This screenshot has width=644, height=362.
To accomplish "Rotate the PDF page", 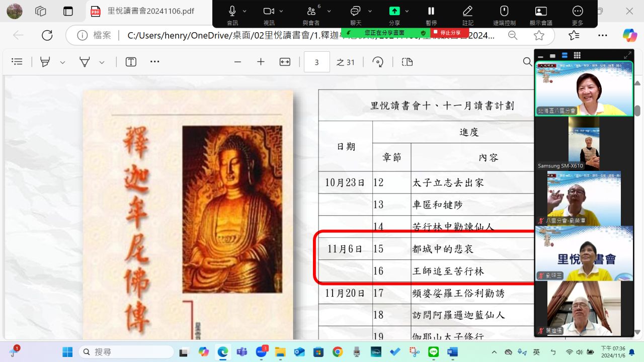I will [378, 62].
